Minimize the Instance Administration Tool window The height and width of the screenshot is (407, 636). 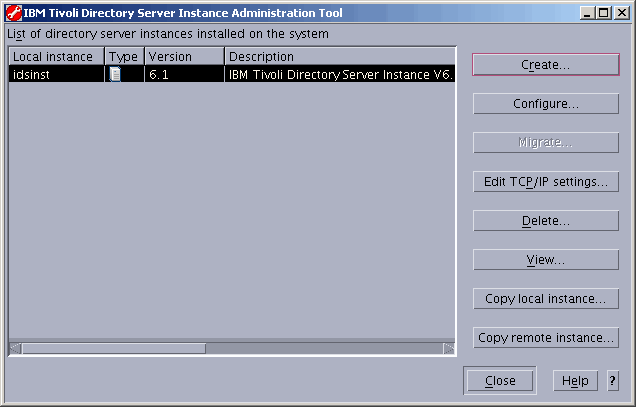click(x=587, y=13)
